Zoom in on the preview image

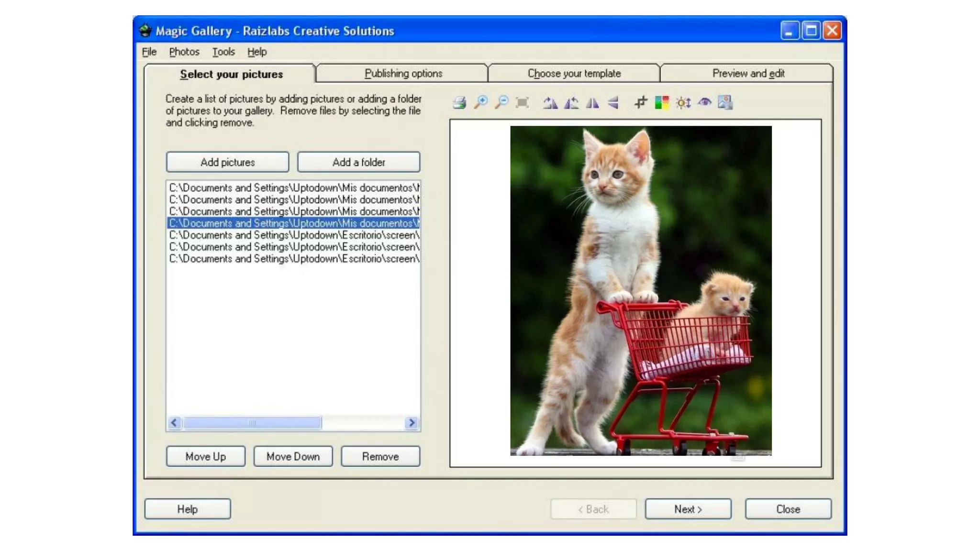(480, 102)
